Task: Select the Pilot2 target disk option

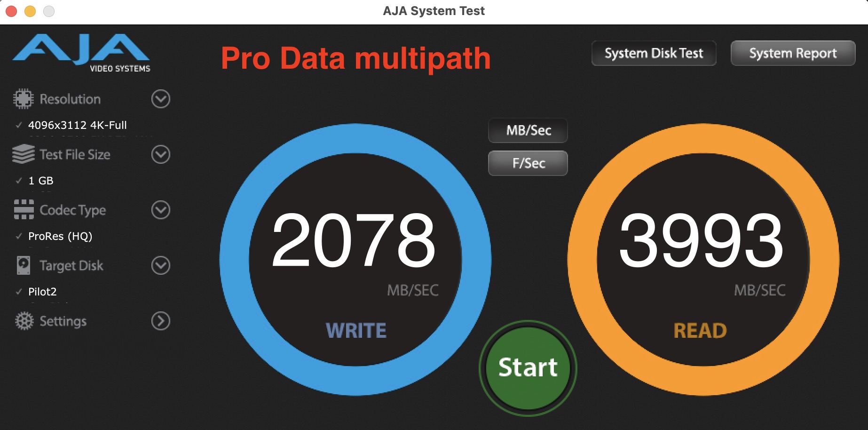Action: 42,292
